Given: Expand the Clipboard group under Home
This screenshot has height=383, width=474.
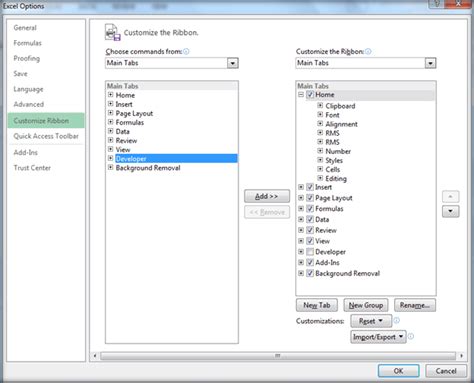Looking at the screenshot, I should coord(320,105).
